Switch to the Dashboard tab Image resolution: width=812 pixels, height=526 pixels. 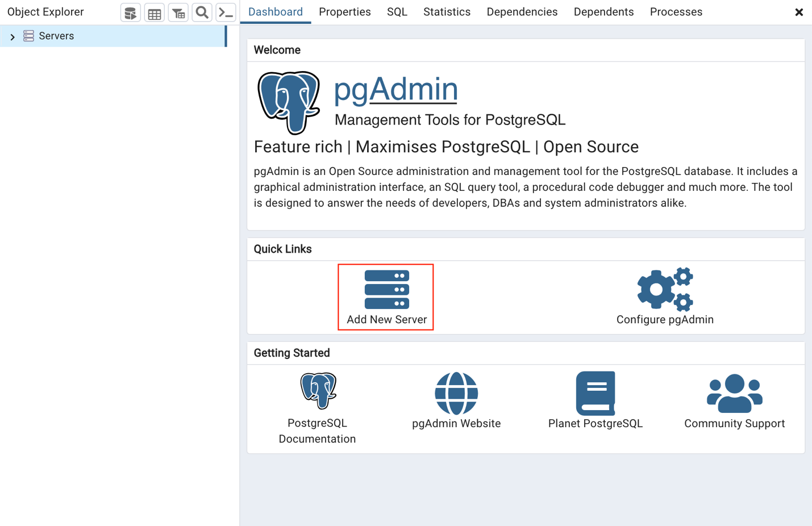pyautogui.click(x=276, y=12)
